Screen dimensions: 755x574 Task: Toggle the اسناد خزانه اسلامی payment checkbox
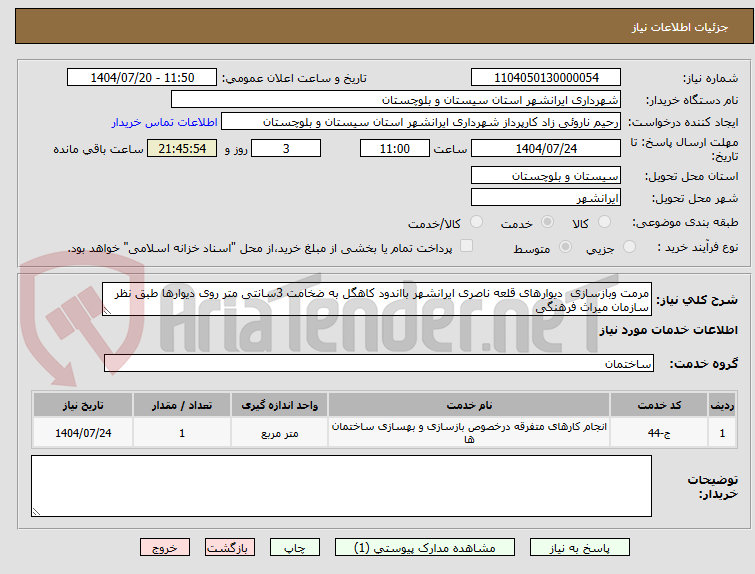pos(466,246)
